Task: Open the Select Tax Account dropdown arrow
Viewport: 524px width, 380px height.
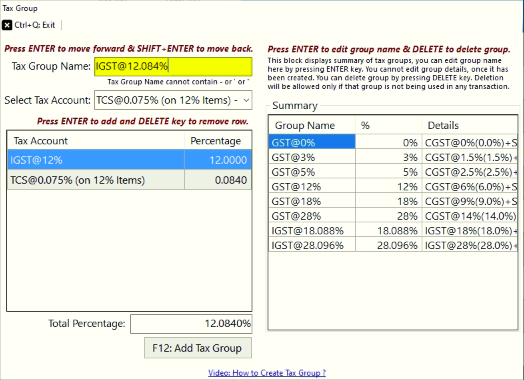Action: pyautogui.click(x=246, y=100)
